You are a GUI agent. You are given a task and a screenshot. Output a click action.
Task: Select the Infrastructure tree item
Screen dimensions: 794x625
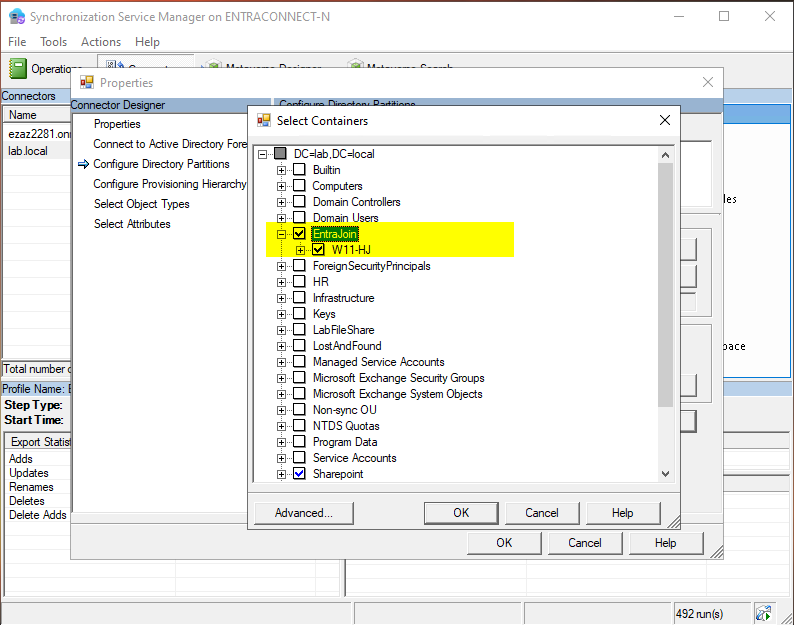coord(343,298)
